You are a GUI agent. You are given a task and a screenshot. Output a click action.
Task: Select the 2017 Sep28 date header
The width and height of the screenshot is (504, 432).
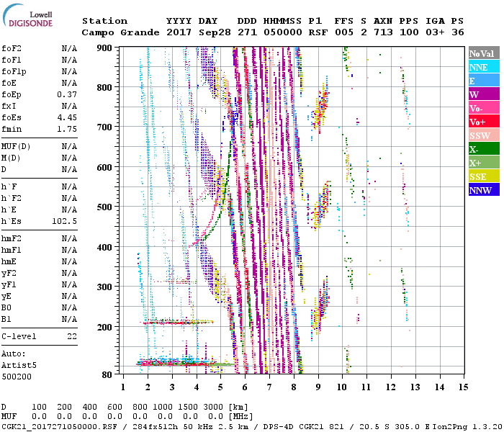[x=192, y=32]
